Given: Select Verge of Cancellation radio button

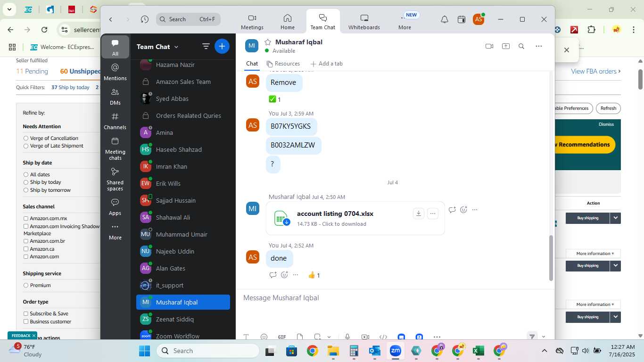Looking at the screenshot, I should click(26, 138).
